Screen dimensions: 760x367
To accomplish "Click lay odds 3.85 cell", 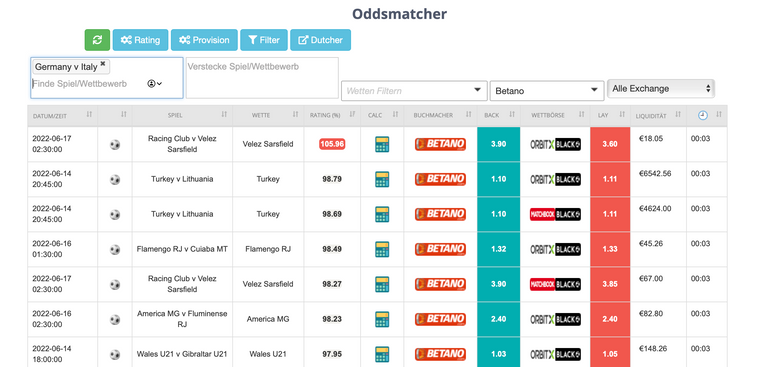I will click(x=610, y=284).
